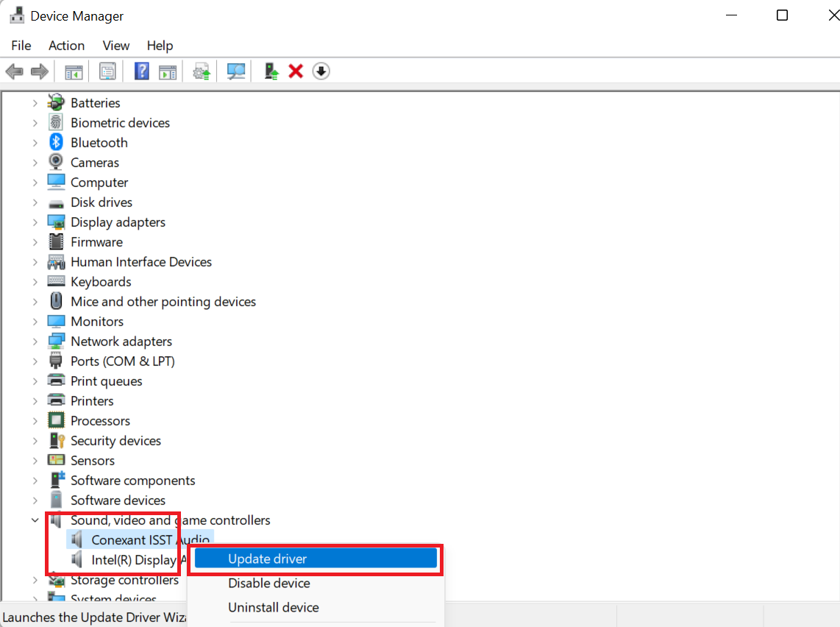
Task: Click the Biometric devices fingerprint icon
Action: [56, 122]
